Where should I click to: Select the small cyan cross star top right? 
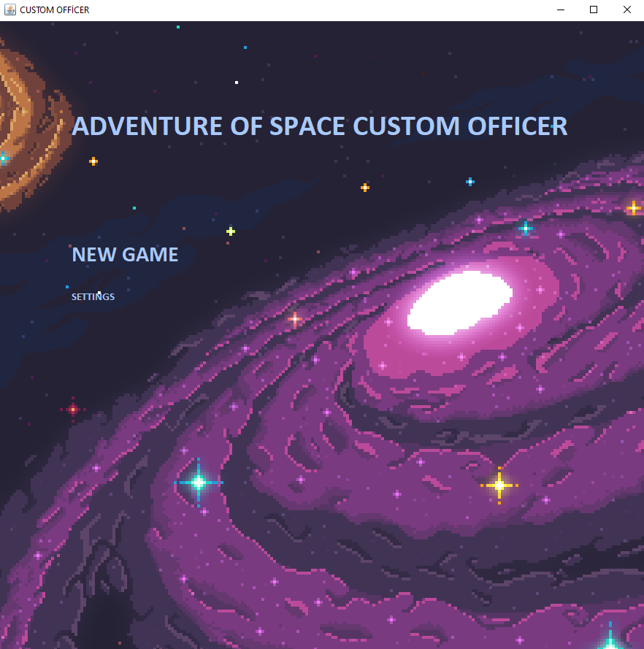[469, 181]
